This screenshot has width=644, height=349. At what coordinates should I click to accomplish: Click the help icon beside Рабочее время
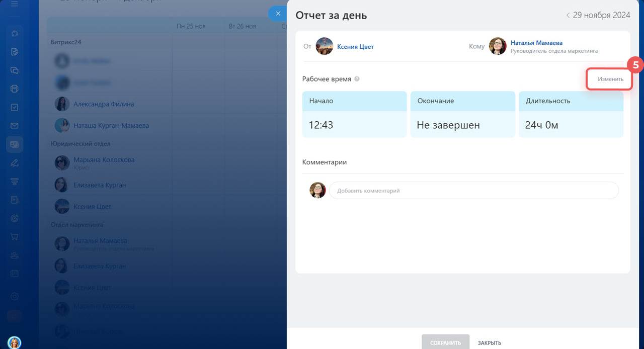(357, 79)
